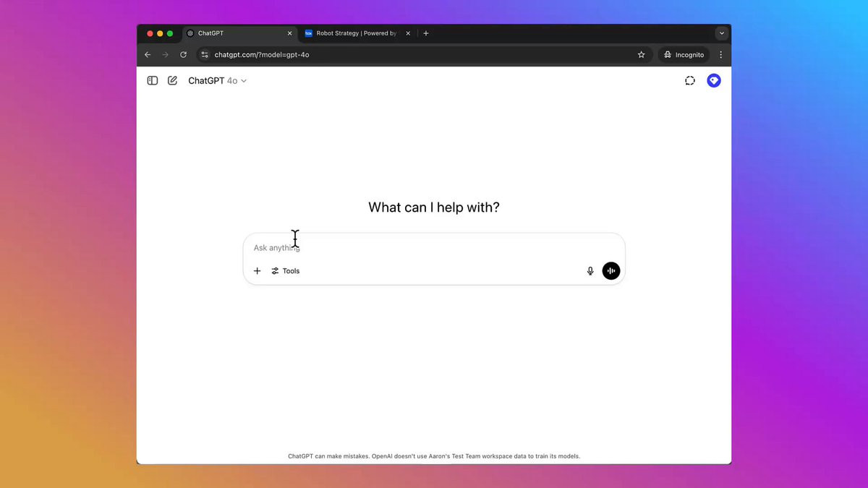Click the Ask anything input field
The width and height of the screenshot is (868, 488).
[434, 248]
